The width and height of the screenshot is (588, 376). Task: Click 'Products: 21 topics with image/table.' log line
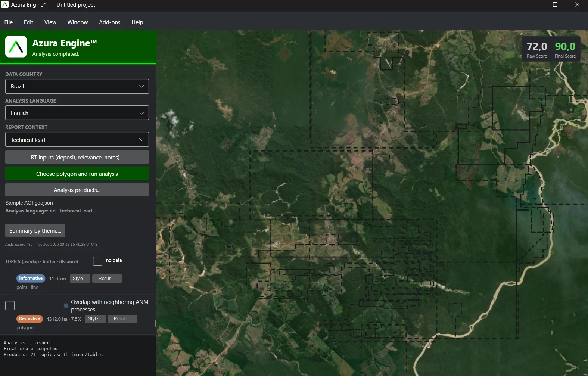click(x=53, y=355)
